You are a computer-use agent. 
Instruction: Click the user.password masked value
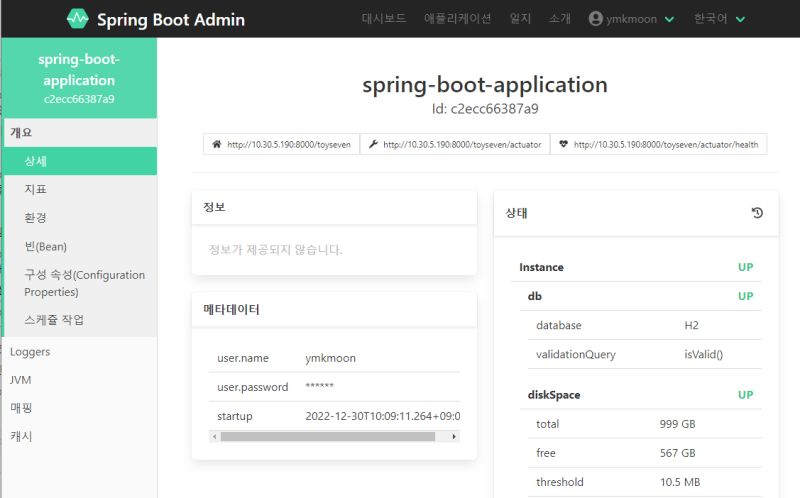319,386
